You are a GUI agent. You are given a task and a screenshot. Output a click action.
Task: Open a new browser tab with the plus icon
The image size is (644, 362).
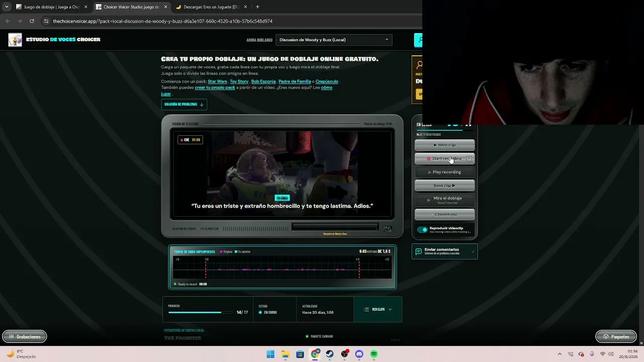pos(257,7)
